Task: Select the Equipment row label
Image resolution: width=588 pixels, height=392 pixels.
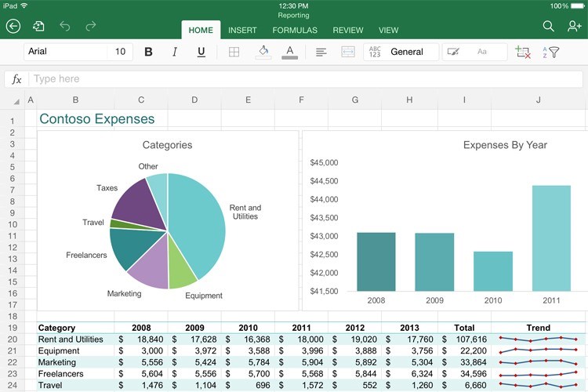Action: (59, 350)
